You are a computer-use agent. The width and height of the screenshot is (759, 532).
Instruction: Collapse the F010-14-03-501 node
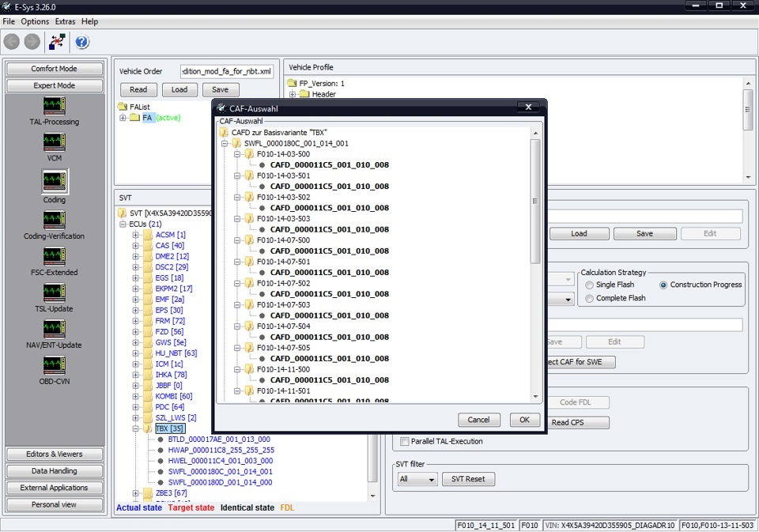pyautogui.click(x=237, y=175)
